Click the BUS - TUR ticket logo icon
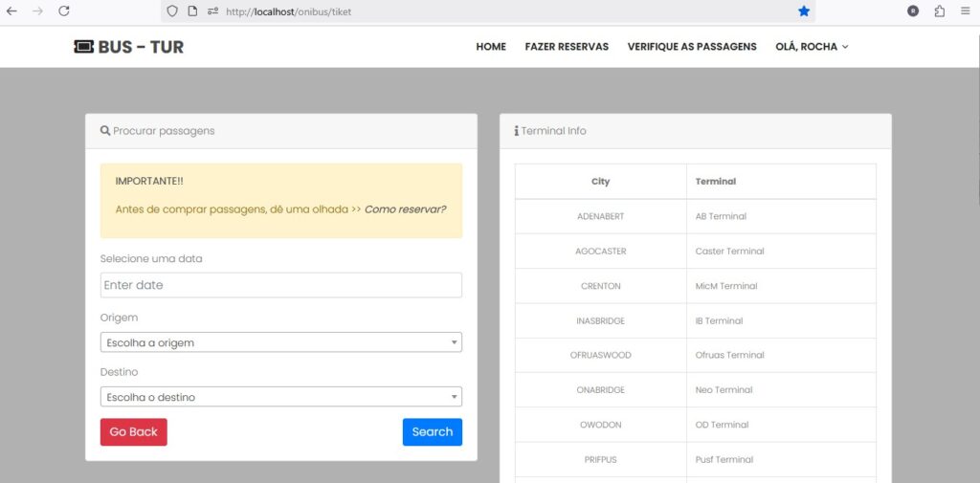Viewport: 980px width, 483px height. (x=84, y=47)
